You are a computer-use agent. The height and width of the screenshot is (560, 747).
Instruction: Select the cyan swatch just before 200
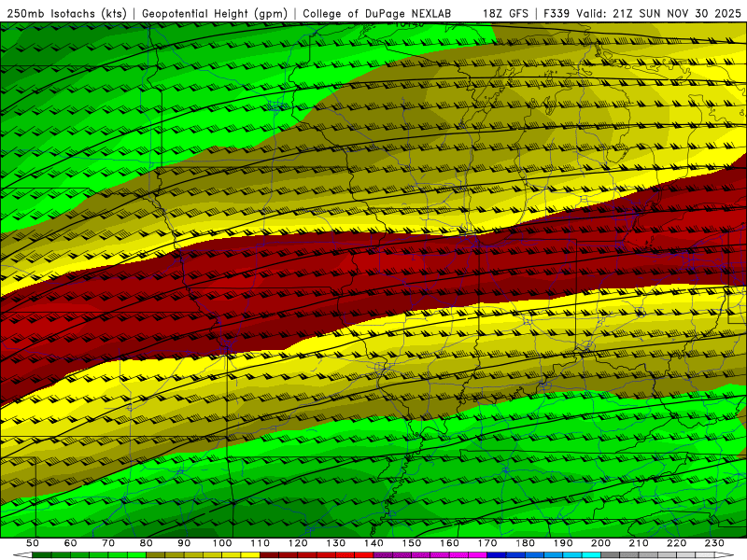pos(591,554)
